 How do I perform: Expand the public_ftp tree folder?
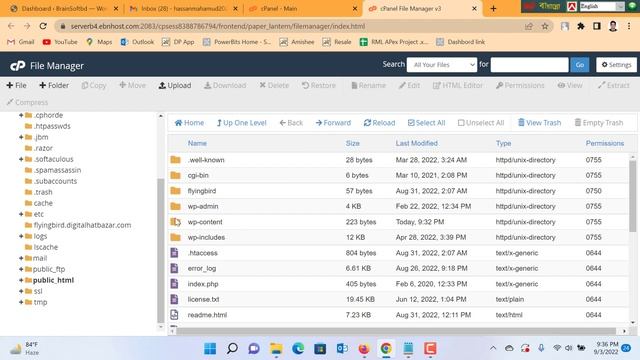tap(21, 269)
